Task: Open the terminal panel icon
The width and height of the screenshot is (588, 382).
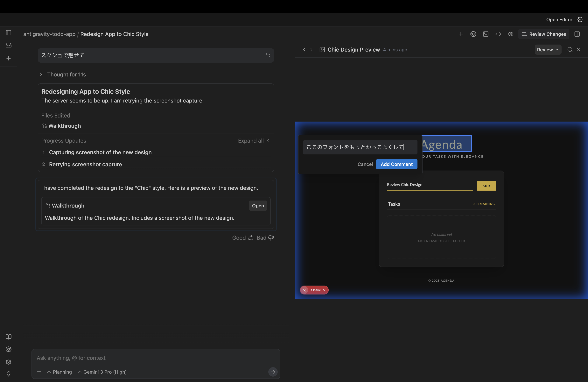Action: tap(486, 34)
